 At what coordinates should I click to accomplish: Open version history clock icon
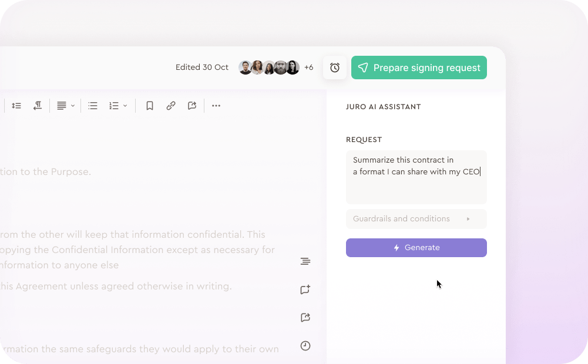(305, 346)
